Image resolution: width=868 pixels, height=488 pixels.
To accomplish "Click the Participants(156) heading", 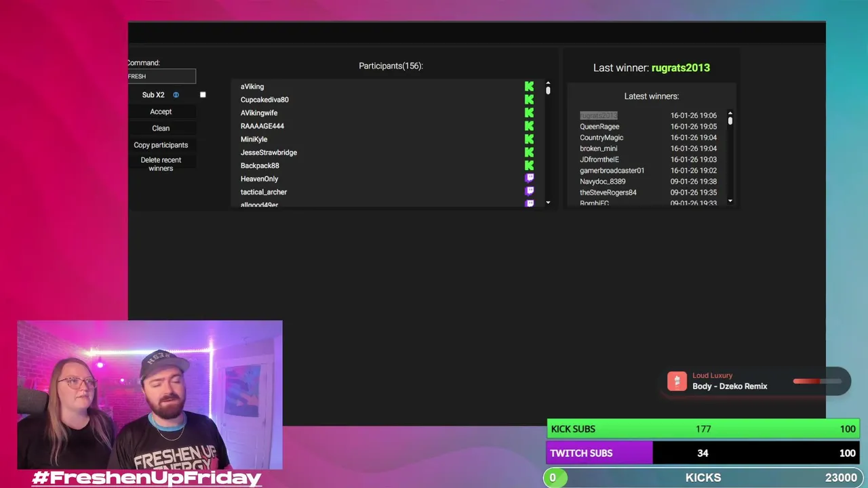I will coord(391,66).
